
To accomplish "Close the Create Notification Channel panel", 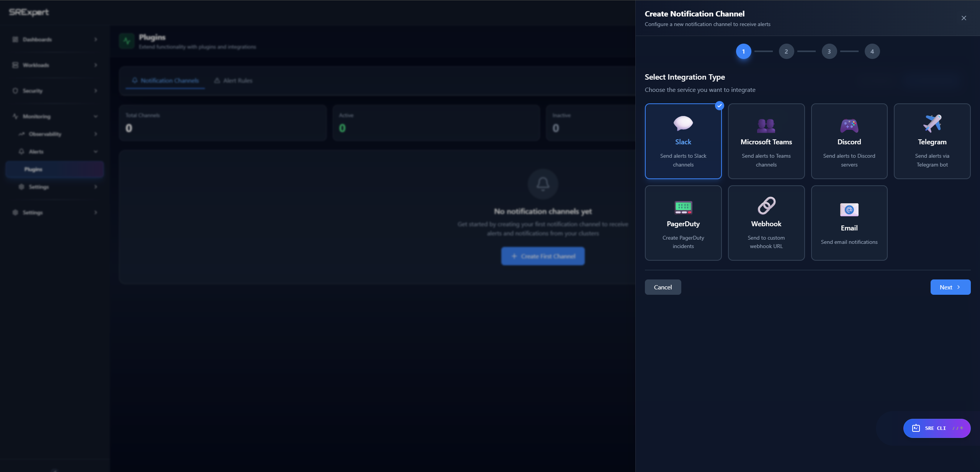I will click(x=964, y=18).
